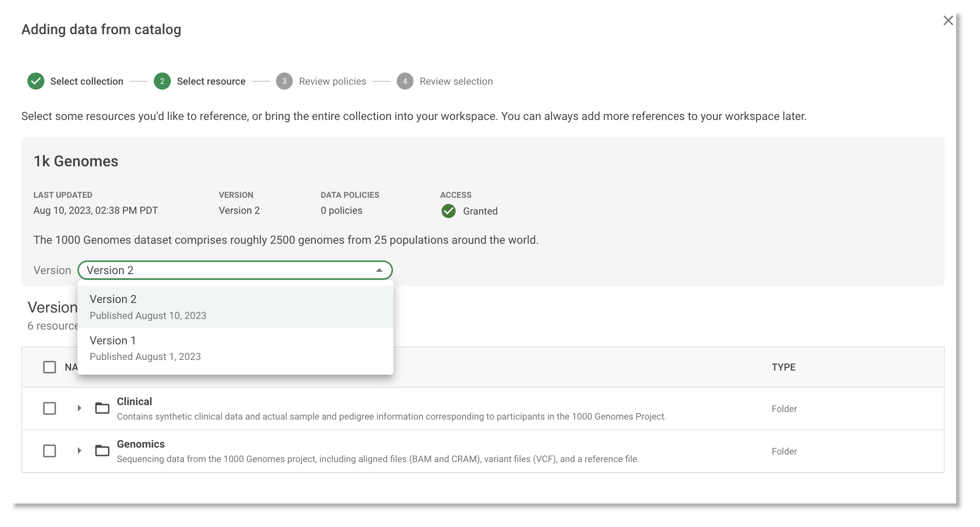This screenshot has width=980, height=527.
Task: Select the Review policies step tab
Action: [323, 81]
